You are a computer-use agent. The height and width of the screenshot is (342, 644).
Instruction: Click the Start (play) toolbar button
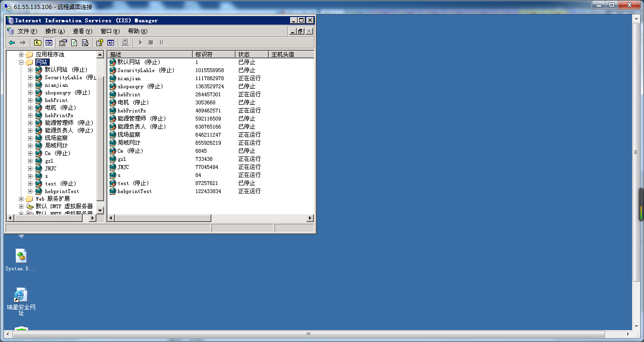click(x=140, y=43)
